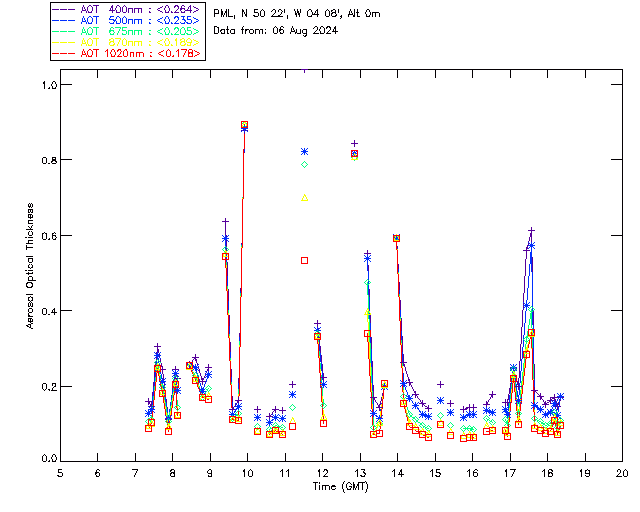The height and width of the screenshot is (512, 640).
Task: Click the 0.0 y-axis tick label
Action: pos(49,458)
